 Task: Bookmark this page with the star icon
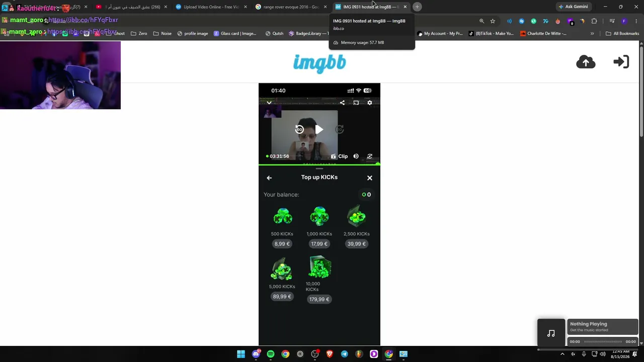pyautogui.click(x=493, y=21)
